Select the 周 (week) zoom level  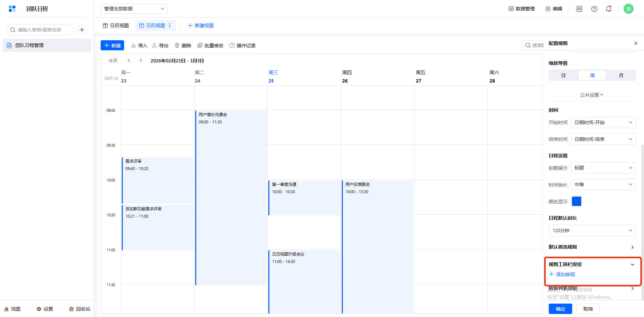(592, 75)
